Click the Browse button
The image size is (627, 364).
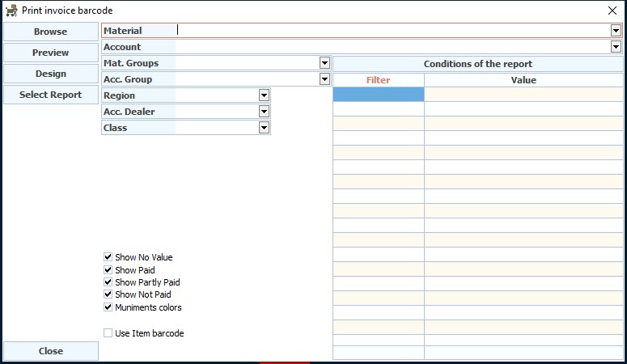(51, 32)
